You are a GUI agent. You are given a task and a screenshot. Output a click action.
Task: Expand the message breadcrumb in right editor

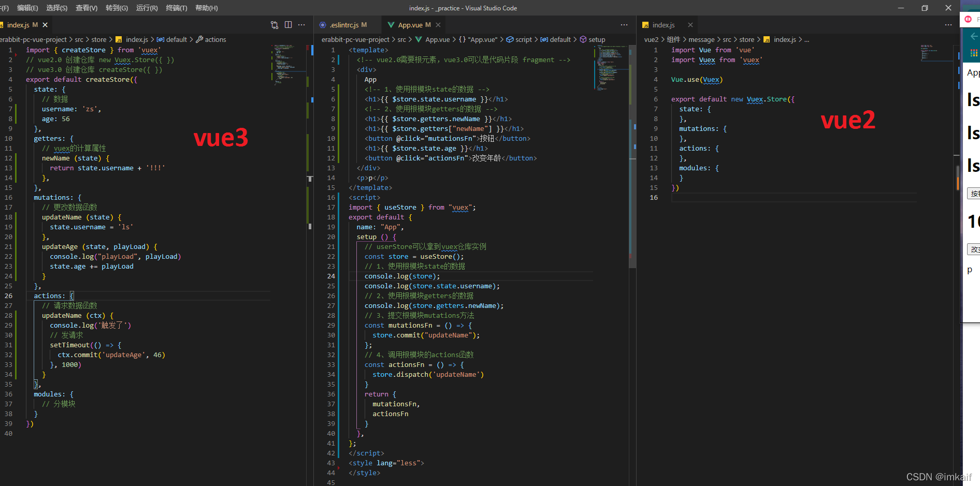tap(701, 39)
